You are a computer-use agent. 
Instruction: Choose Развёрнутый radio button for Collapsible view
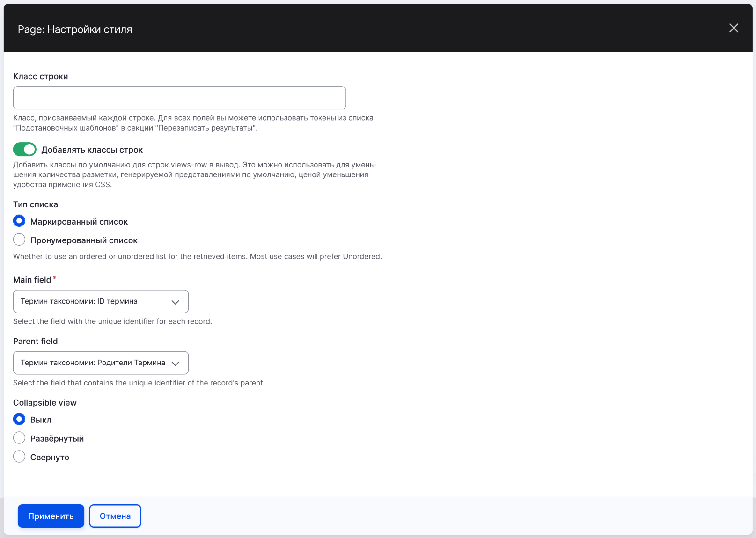19,438
